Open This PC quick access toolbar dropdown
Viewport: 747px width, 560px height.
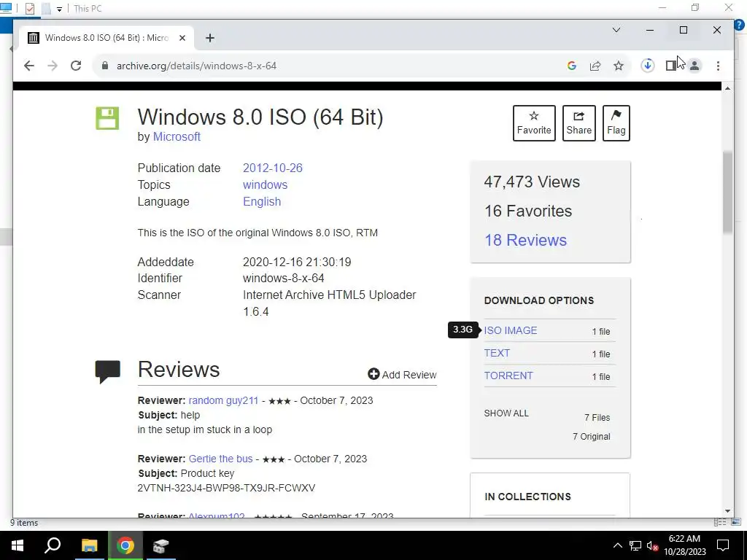[x=59, y=9]
